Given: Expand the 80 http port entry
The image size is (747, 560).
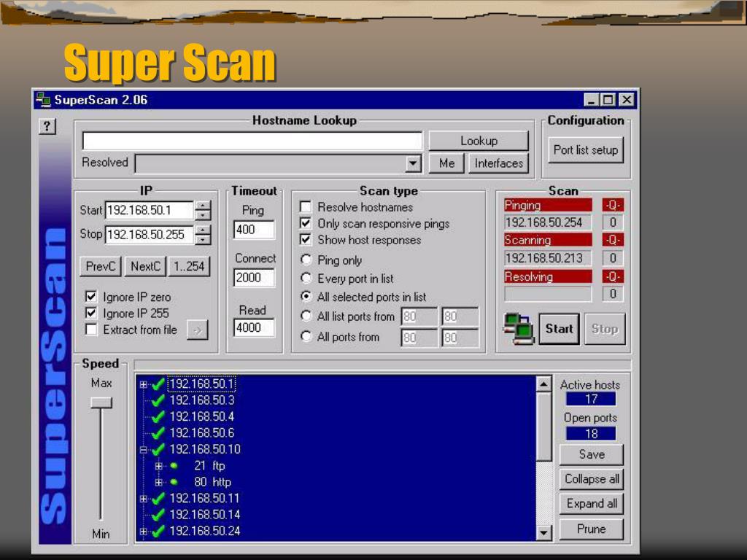Looking at the screenshot, I should coord(158,482).
